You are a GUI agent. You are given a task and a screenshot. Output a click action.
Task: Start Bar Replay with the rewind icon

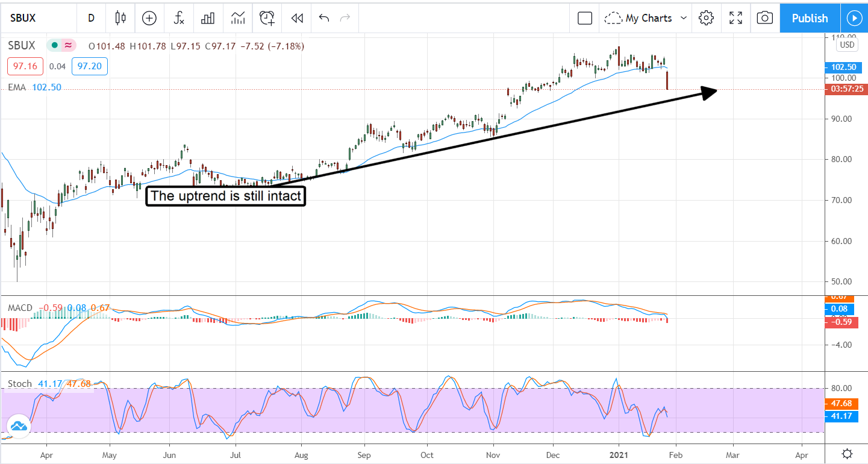point(296,18)
